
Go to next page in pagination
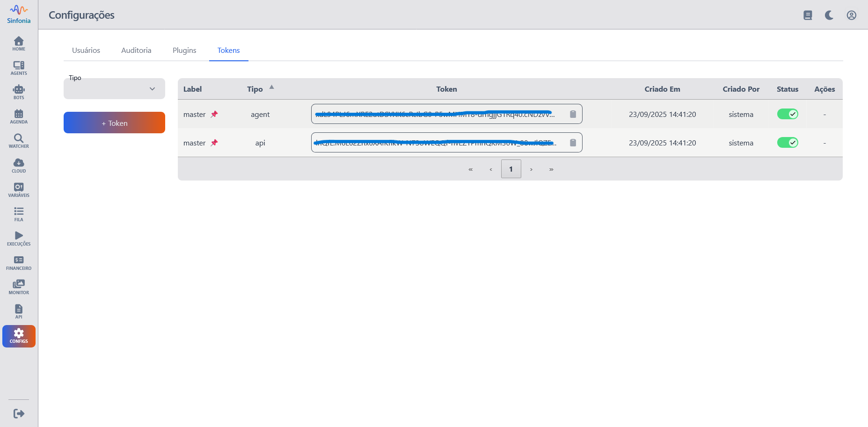pos(531,169)
